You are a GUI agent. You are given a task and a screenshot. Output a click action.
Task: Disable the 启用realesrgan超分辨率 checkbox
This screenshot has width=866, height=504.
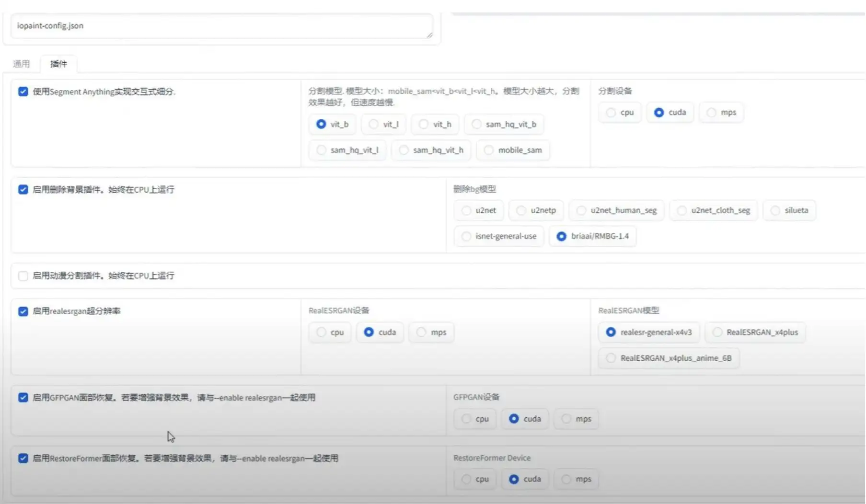23,311
